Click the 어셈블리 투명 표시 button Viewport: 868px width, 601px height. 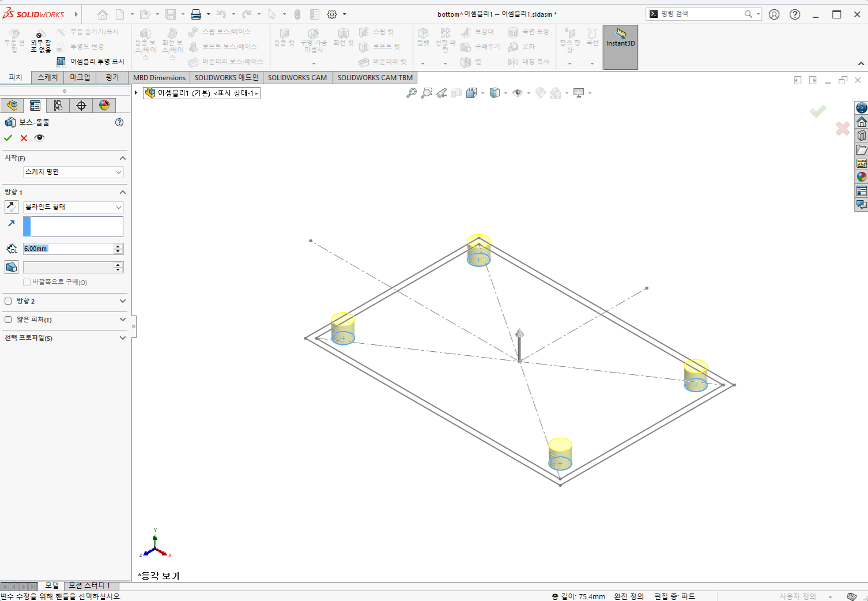(90, 61)
